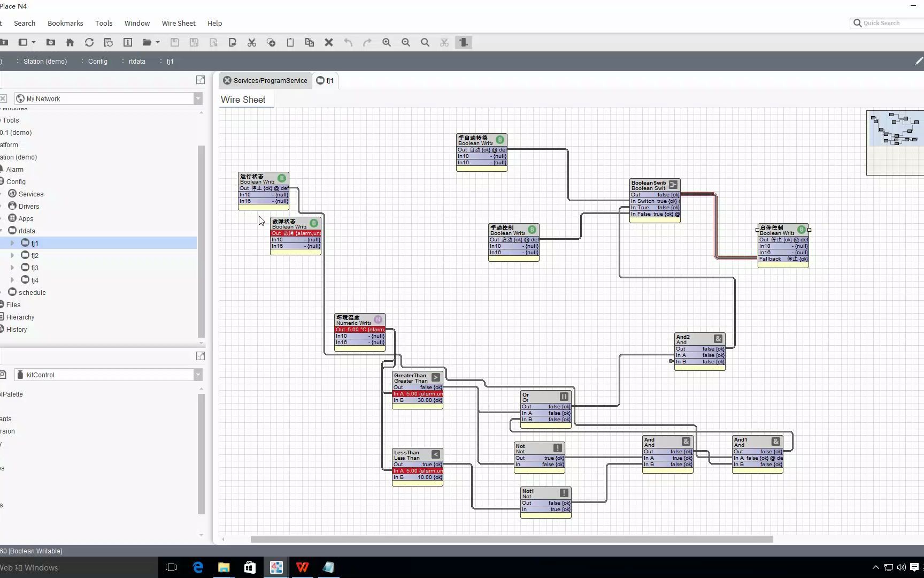The width and height of the screenshot is (924, 578).
Task: Open the Search menu
Action: coord(25,23)
